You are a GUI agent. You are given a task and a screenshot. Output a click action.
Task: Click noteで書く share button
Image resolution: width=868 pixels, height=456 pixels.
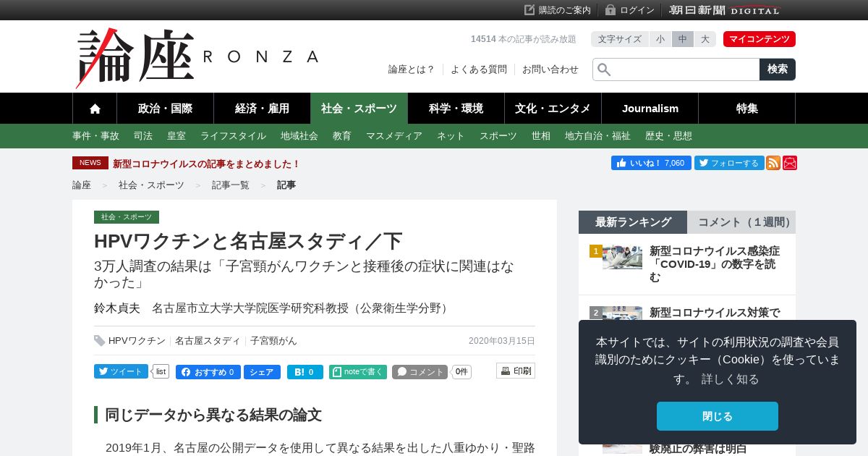(x=358, y=372)
